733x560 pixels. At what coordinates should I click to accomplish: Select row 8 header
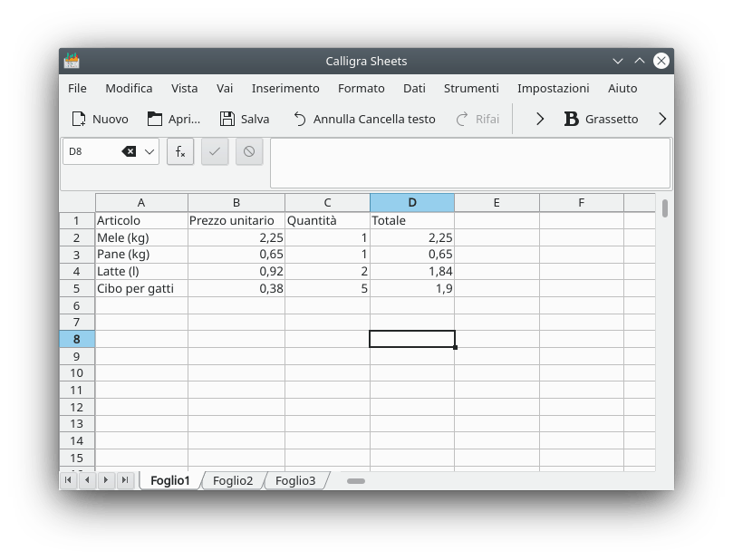tap(77, 339)
